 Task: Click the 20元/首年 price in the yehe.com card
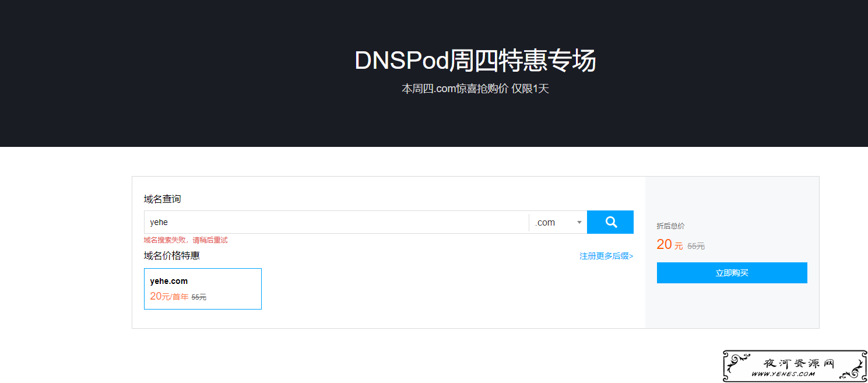point(169,296)
